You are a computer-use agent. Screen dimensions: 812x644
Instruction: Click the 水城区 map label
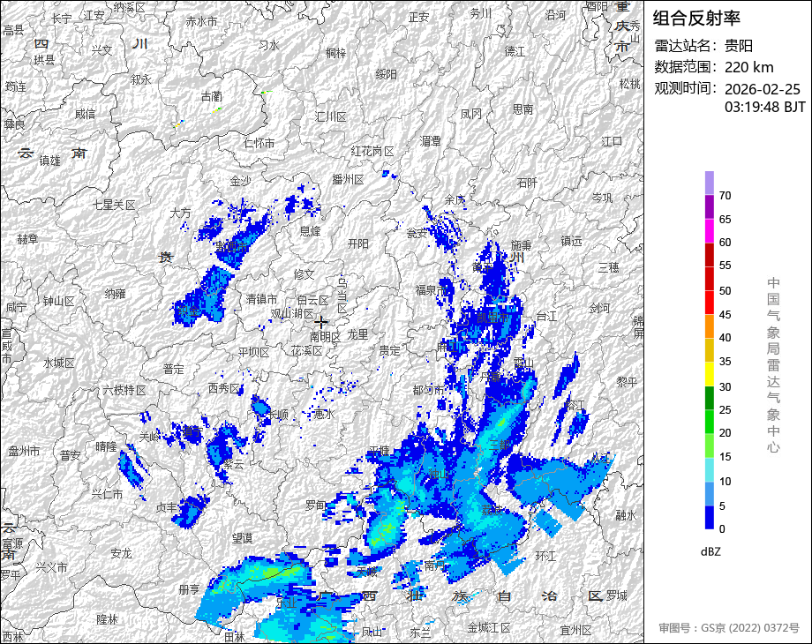pos(58,363)
